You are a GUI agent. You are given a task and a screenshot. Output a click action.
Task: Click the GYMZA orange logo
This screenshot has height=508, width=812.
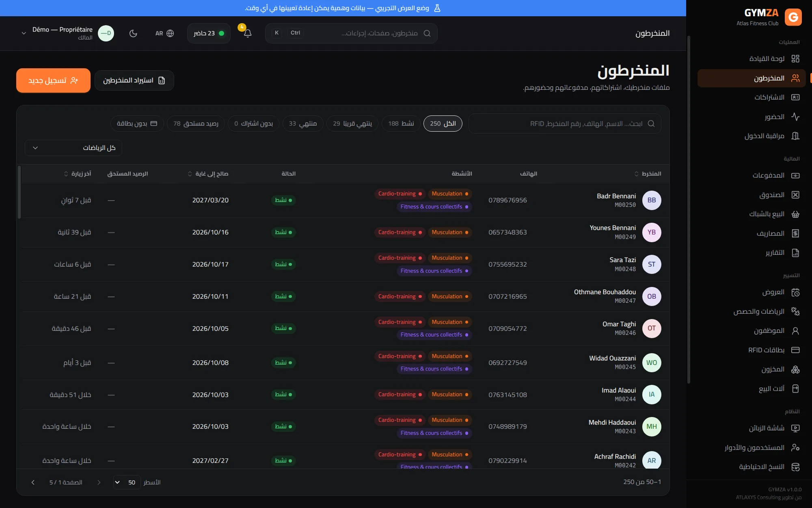coord(793,17)
